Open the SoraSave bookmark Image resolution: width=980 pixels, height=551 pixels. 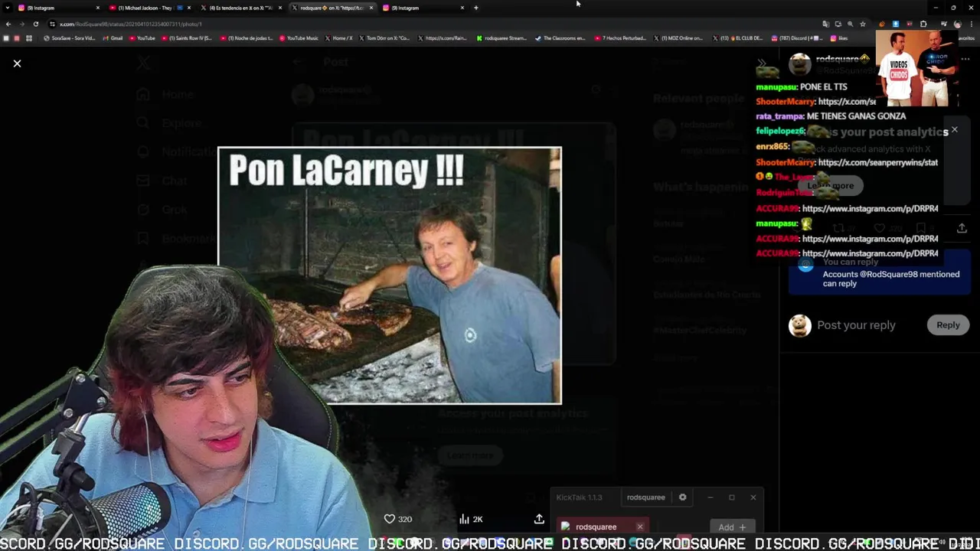(x=70, y=38)
